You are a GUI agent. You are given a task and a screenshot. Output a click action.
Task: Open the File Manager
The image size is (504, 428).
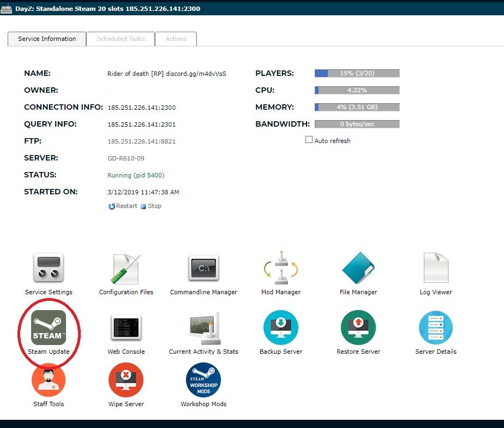click(x=358, y=268)
